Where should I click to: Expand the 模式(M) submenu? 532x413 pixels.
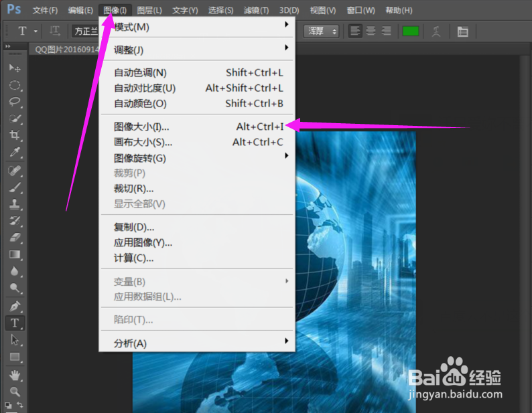point(197,27)
